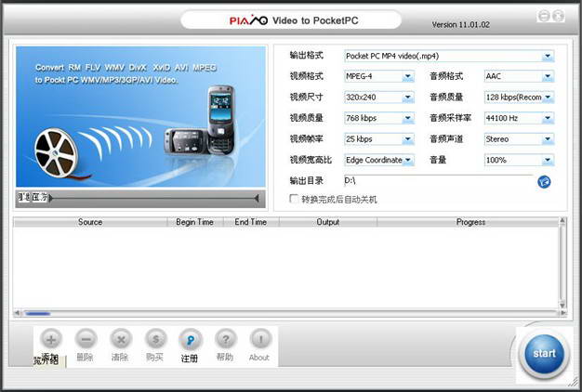
Task: Click the Begin Time column header
Action: [195, 222]
